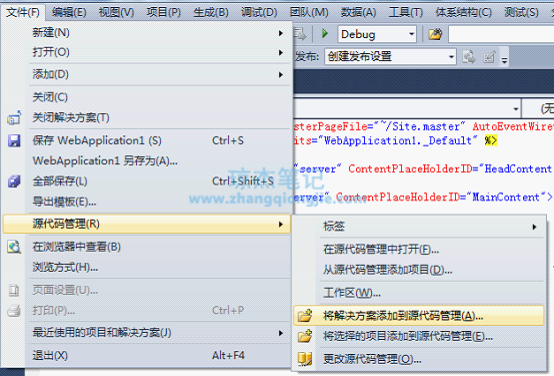
Task: Click the publish web icon right of 创建发布设置
Action: (469, 57)
